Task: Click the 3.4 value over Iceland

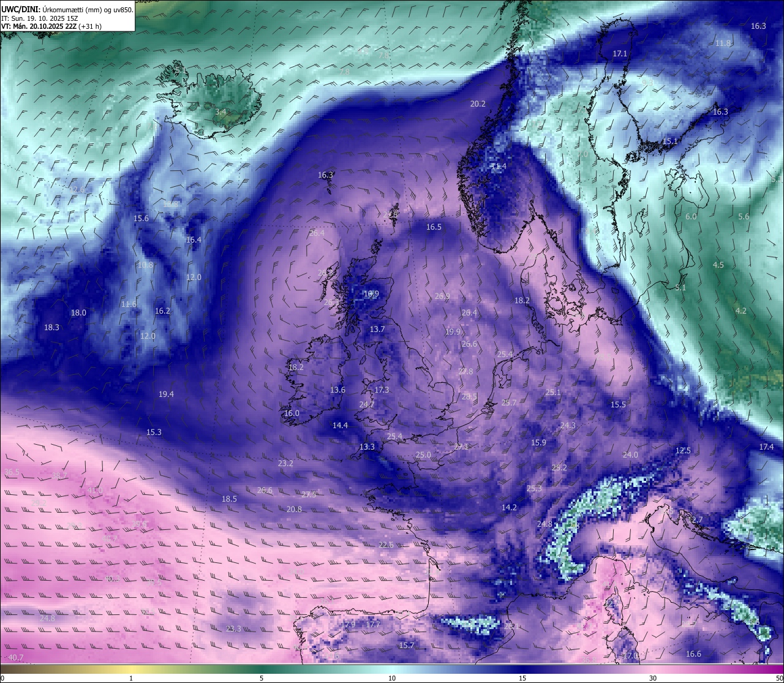Action: click(221, 112)
